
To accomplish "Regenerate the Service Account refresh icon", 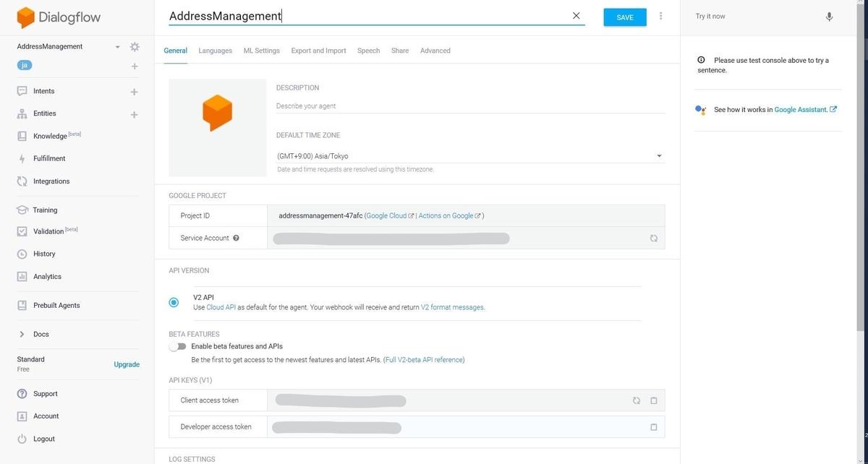I will 653,238.
